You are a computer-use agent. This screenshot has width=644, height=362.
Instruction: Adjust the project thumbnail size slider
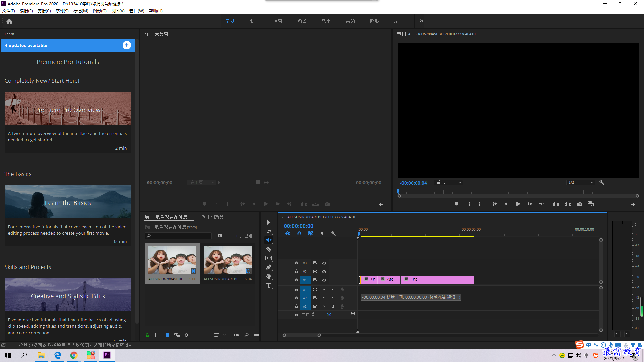pos(197,335)
